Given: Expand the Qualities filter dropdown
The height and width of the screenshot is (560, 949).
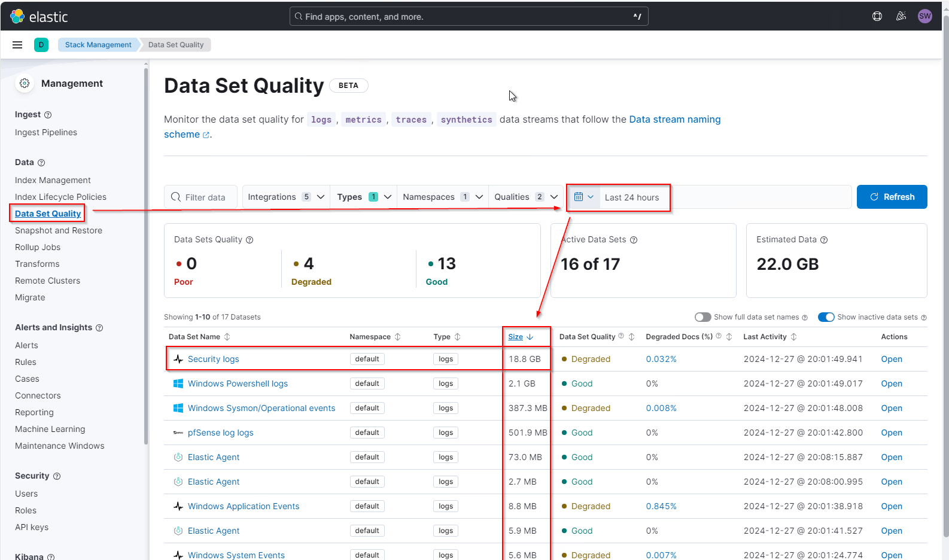Looking at the screenshot, I should click(526, 197).
